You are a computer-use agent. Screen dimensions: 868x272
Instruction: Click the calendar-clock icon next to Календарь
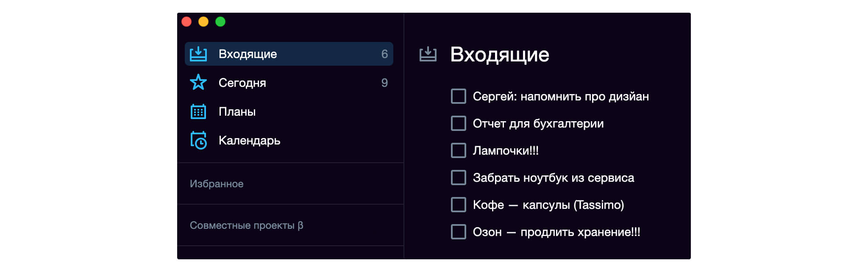tap(198, 140)
